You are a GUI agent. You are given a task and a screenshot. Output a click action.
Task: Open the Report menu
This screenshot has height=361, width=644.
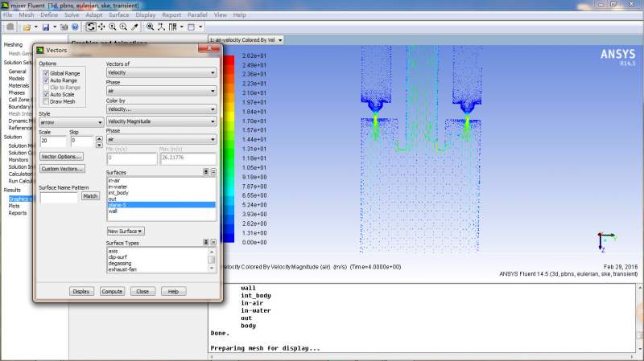pyautogui.click(x=171, y=14)
